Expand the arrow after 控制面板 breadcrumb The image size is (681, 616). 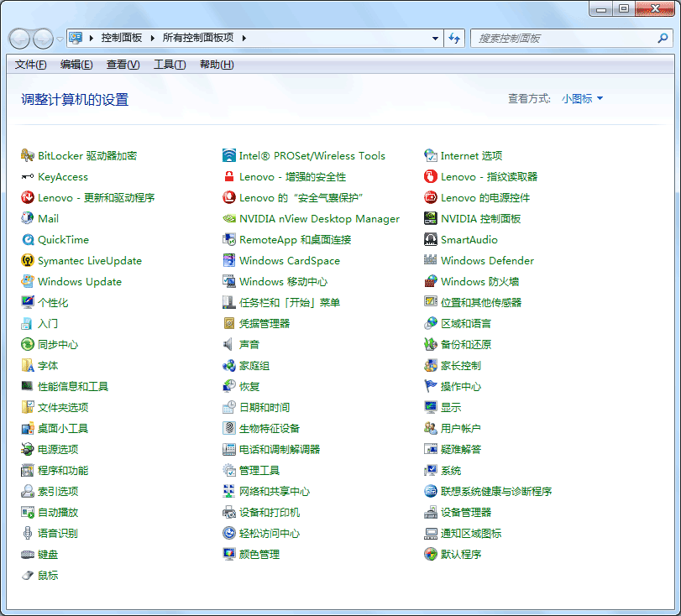pyautogui.click(x=153, y=39)
